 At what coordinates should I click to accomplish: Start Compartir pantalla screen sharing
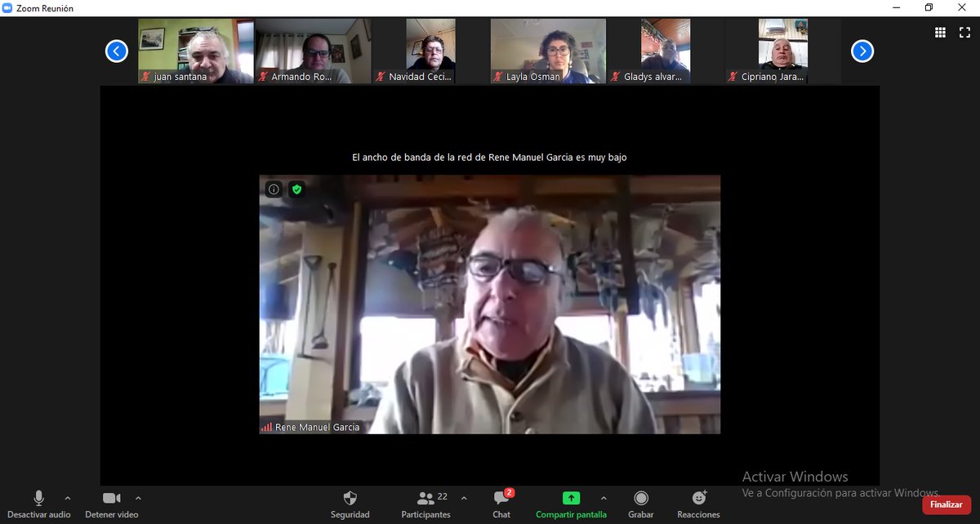tap(571, 504)
